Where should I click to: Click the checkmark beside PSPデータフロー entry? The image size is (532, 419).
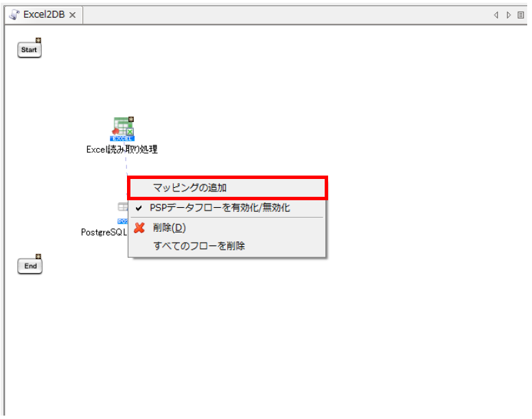139,208
